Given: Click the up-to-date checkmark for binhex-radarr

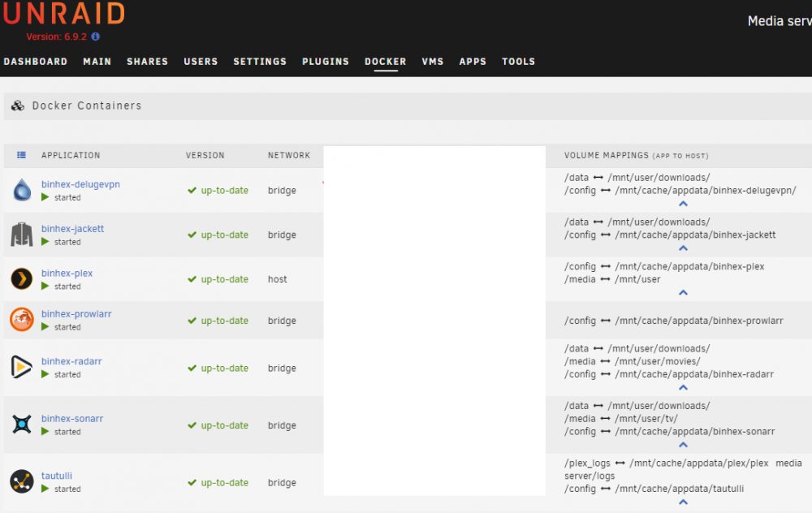Looking at the screenshot, I should point(192,369).
